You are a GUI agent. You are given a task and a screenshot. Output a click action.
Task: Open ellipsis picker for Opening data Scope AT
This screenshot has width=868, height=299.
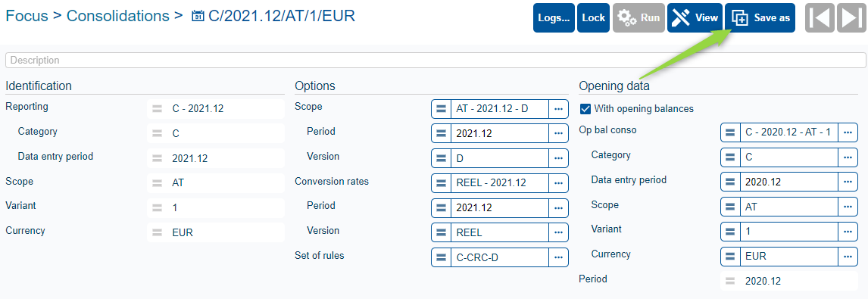848,207
